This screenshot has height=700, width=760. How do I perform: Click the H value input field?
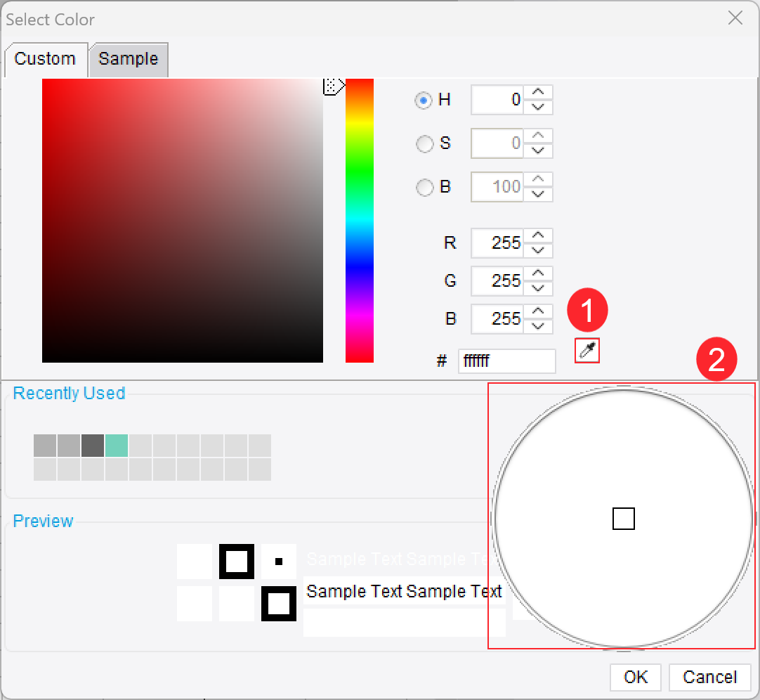pos(497,100)
